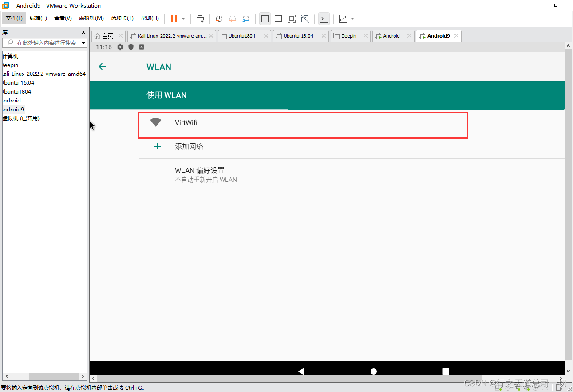Toggle the console view icon
Screen dimensions: 573x392
pyautogui.click(x=324, y=19)
